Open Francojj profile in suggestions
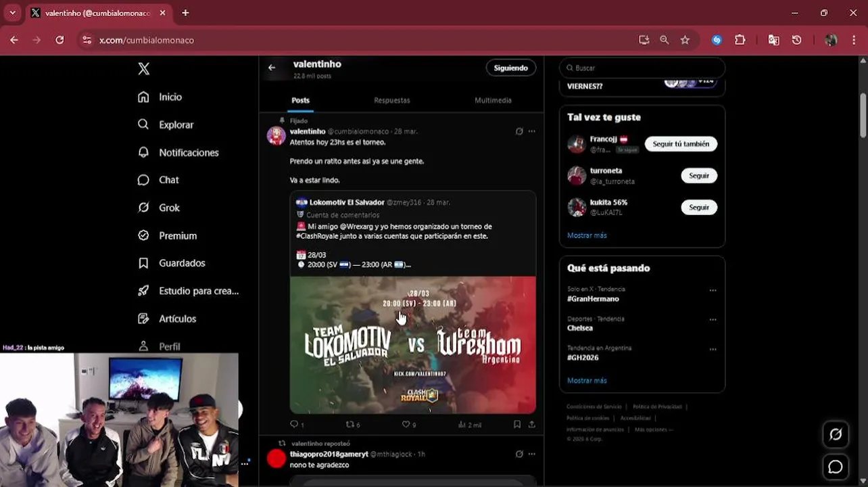 click(604, 139)
